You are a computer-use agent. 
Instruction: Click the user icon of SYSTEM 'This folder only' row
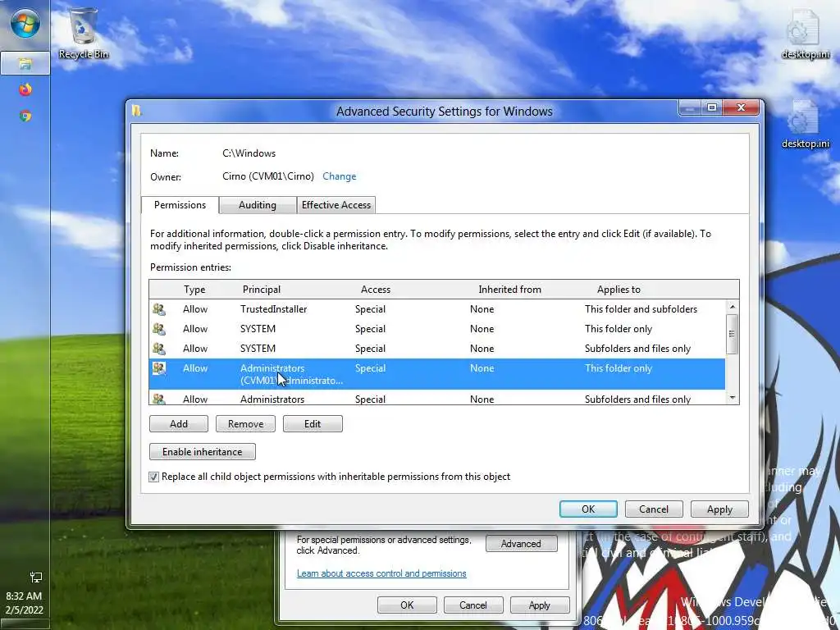[x=158, y=329]
